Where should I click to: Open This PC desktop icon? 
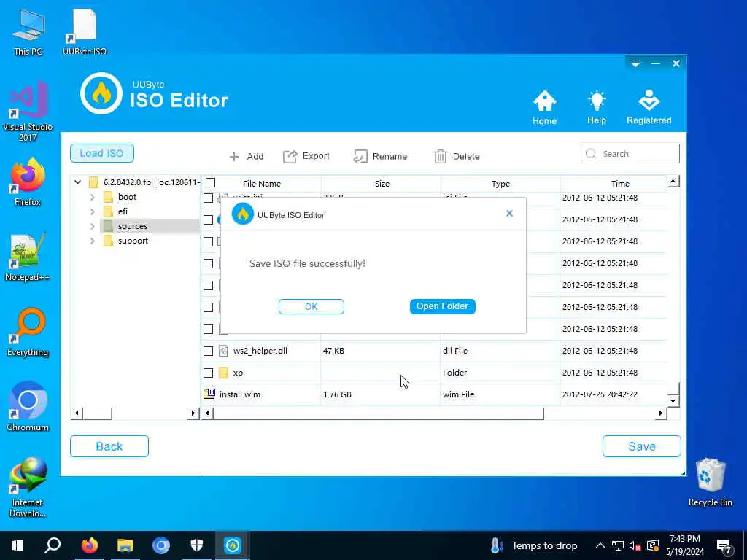pos(28,32)
